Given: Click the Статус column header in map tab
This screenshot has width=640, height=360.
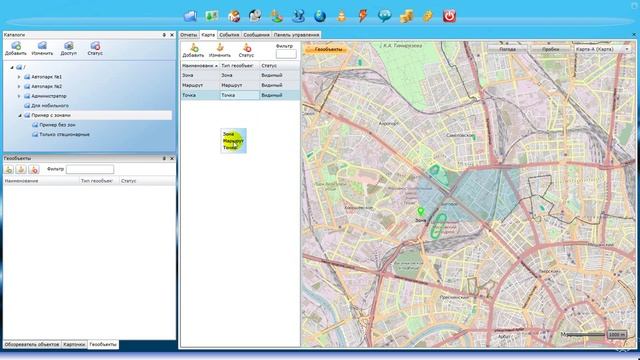Looking at the screenshot, I should 280,65.
